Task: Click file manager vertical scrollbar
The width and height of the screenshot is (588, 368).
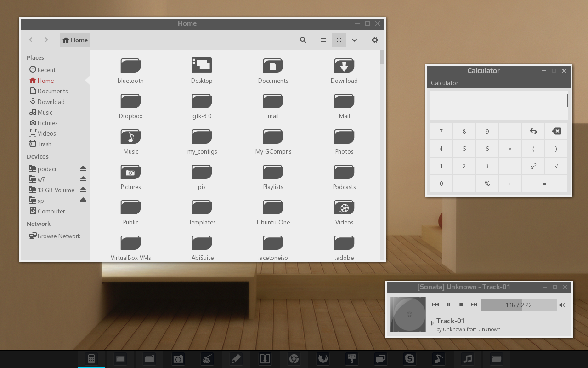Action: [x=382, y=57]
